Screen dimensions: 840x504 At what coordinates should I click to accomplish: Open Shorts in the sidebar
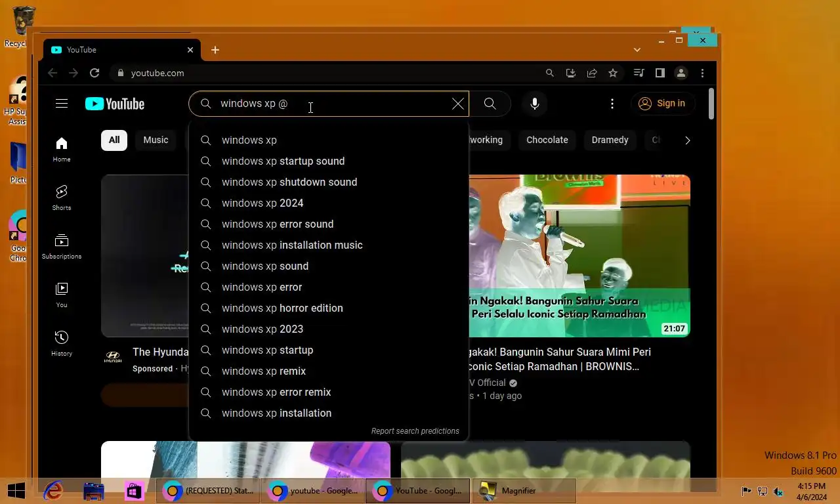point(62,198)
